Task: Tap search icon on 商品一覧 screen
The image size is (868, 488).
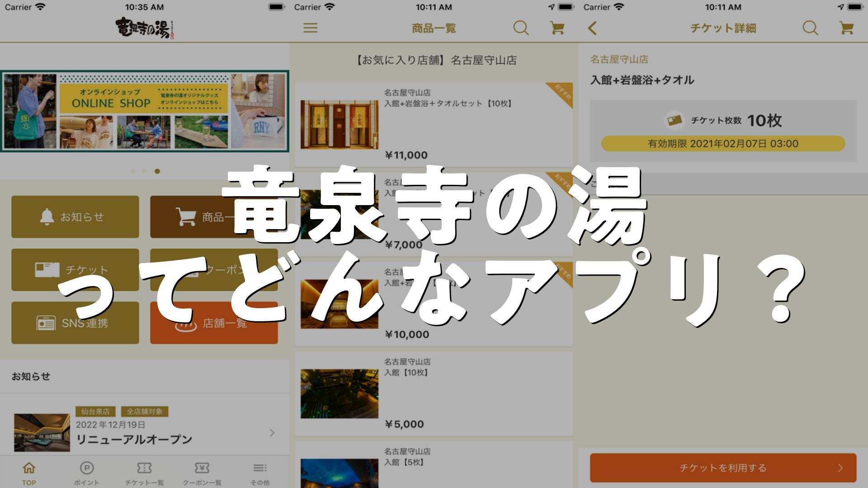Action: pos(521,28)
